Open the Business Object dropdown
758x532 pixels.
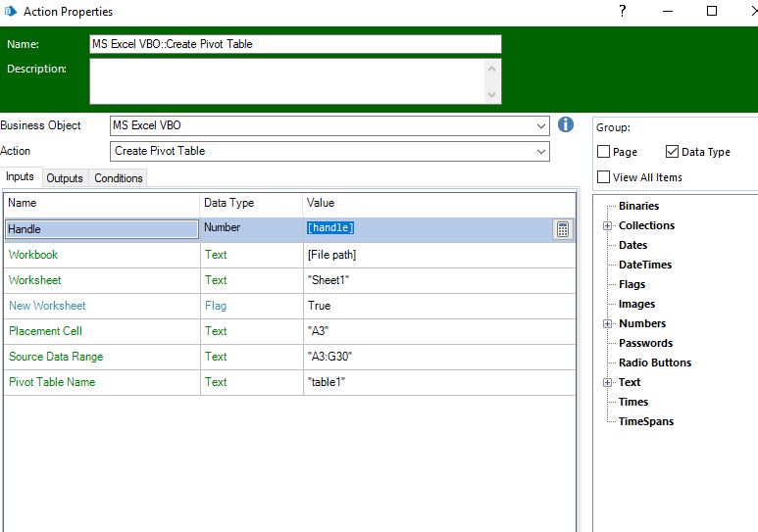(541, 126)
